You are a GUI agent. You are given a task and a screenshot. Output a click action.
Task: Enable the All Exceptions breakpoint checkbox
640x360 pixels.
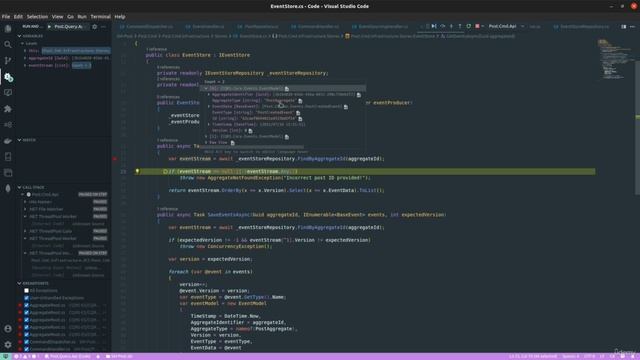pos(27,291)
